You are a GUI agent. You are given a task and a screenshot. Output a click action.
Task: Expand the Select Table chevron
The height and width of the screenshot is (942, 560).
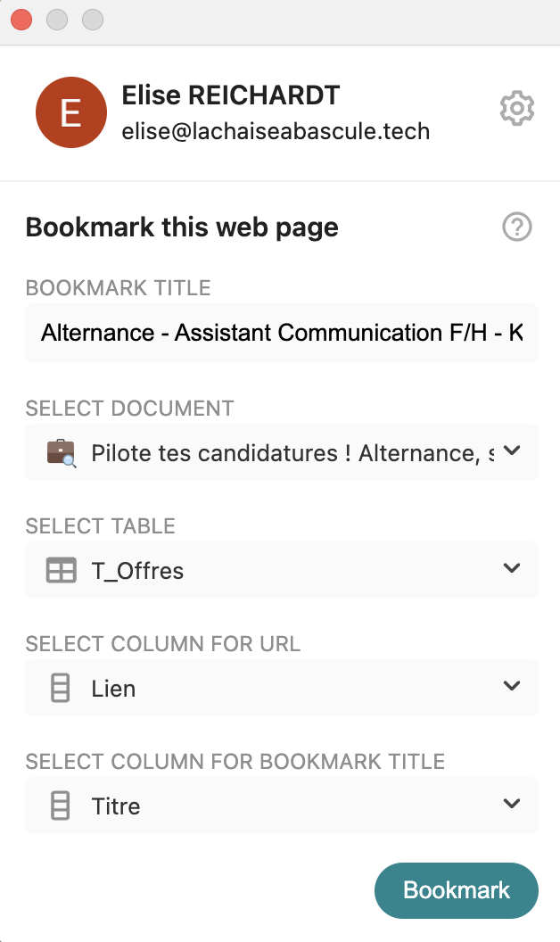[512, 568]
